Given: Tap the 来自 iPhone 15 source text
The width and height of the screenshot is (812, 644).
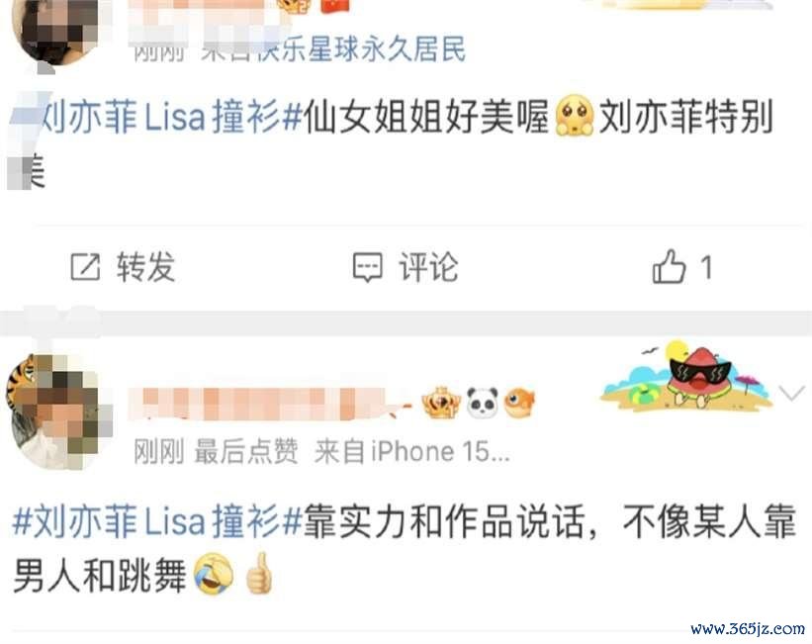Looking at the screenshot, I should [412, 451].
